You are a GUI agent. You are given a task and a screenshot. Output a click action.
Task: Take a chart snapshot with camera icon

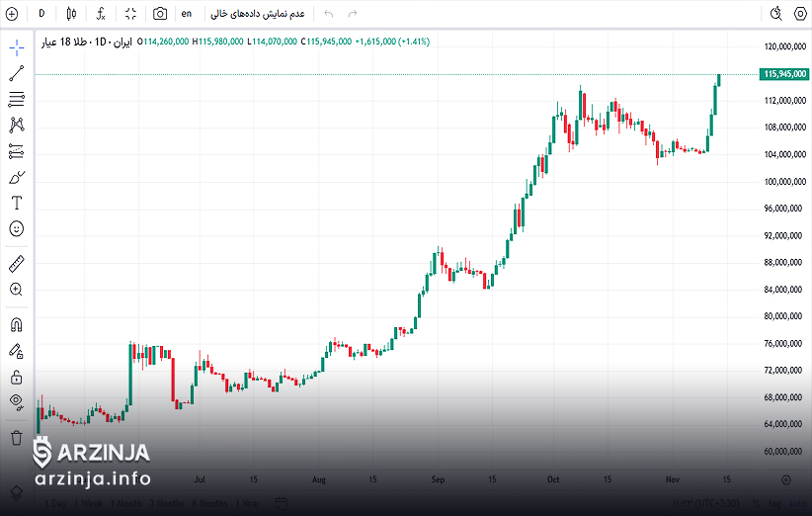click(x=160, y=14)
